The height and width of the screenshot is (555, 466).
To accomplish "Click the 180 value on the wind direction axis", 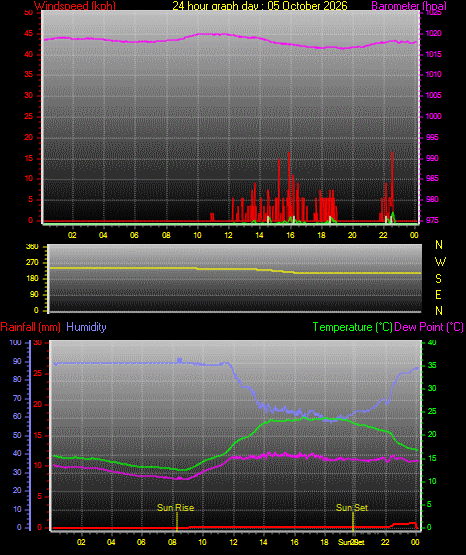I will click(x=32, y=279).
